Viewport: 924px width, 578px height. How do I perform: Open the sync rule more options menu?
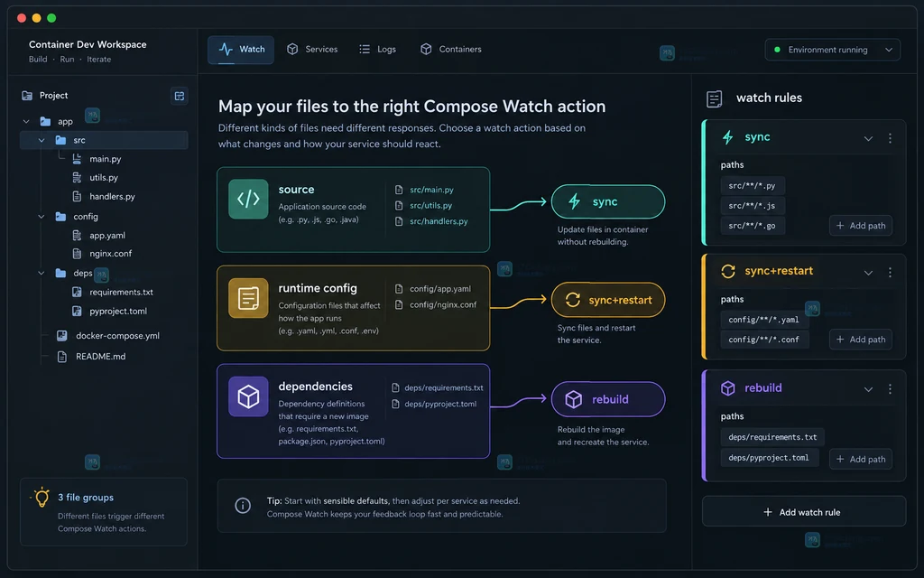(890, 138)
